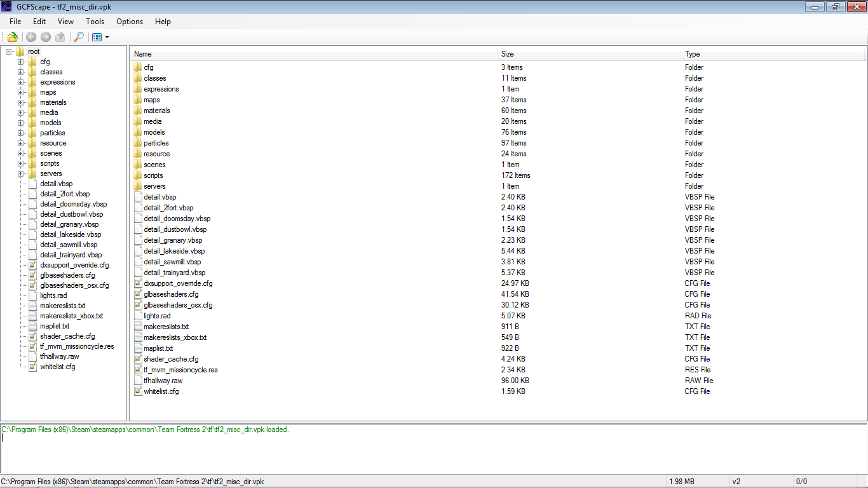Image resolution: width=868 pixels, height=488 pixels.
Task: Collapse the root node in the tree
Action: (x=8, y=51)
